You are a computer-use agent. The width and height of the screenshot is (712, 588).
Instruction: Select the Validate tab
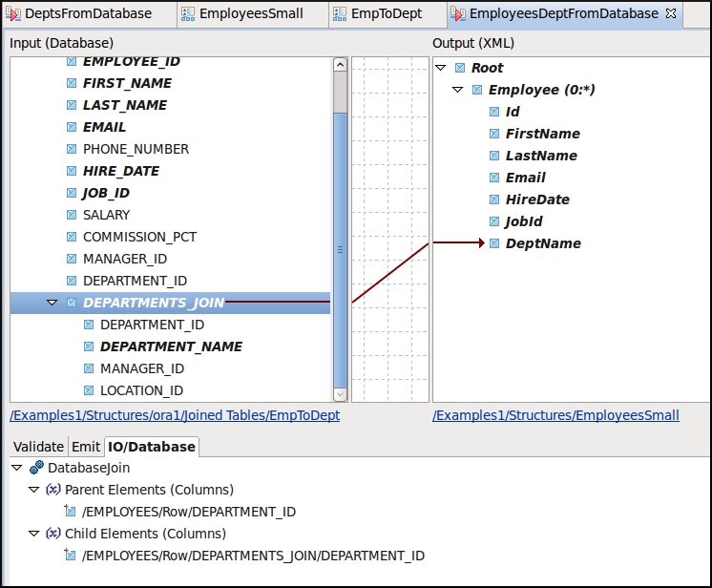tap(38, 447)
